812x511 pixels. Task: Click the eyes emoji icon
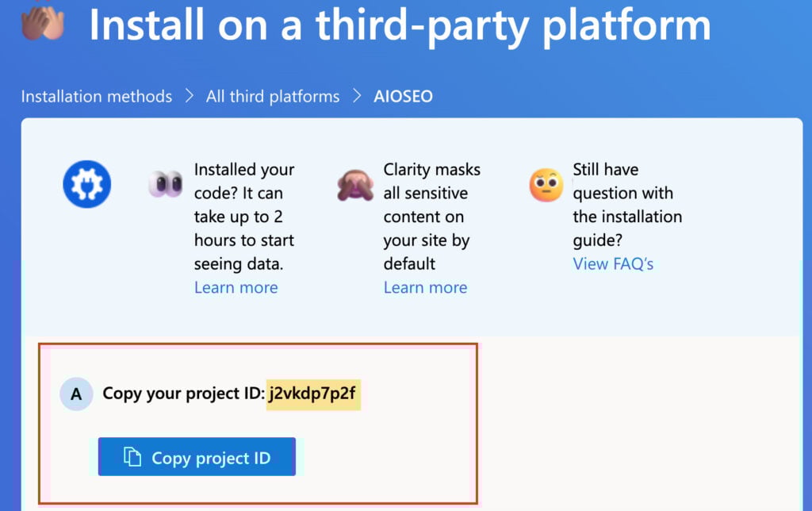[166, 183]
